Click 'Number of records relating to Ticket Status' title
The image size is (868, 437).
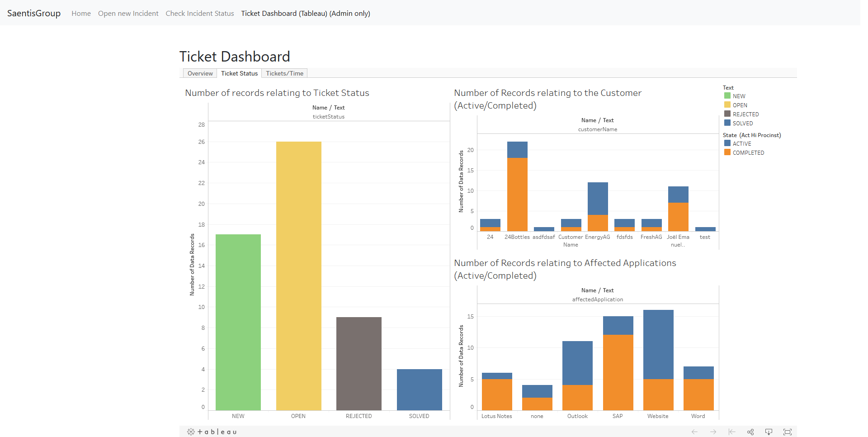(x=277, y=93)
